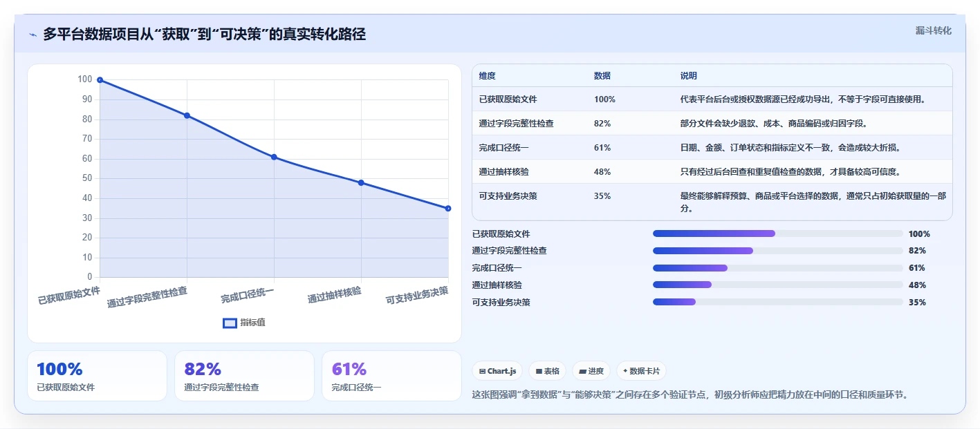Click the 进度 chip
Image resolution: width=980 pixels, height=429 pixels.
coord(591,371)
